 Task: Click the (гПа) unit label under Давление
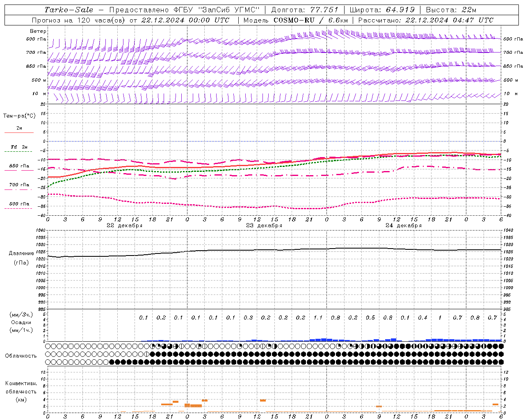(21, 262)
